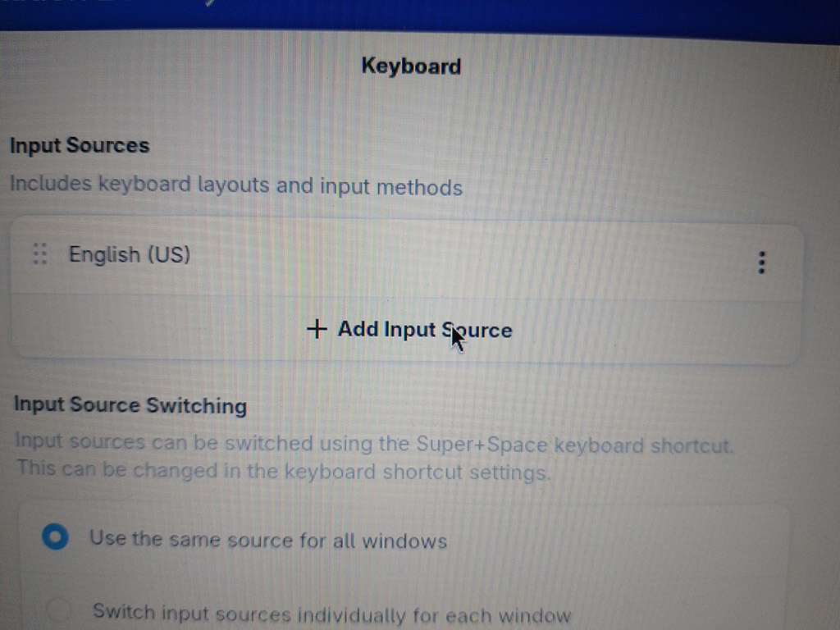The width and height of the screenshot is (840, 630).
Task: Click the 'Switch input sources individually' label text
Action: pyautogui.click(x=331, y=614)
